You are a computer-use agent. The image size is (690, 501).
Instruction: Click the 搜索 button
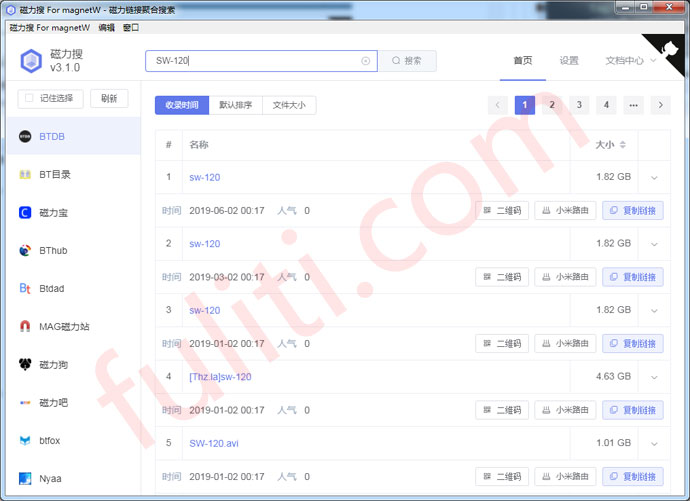pyautogui.click(x=407, y=61)
